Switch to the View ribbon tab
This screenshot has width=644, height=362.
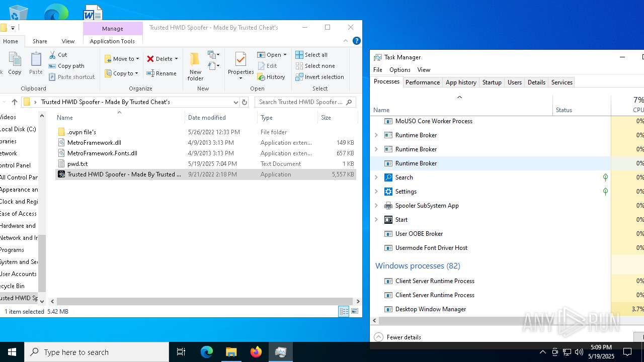(68, 41)
